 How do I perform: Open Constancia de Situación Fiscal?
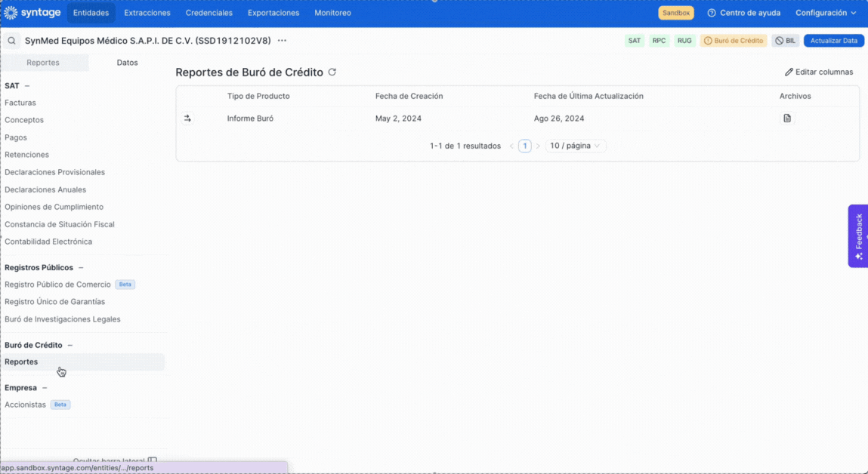coord(60,225)
